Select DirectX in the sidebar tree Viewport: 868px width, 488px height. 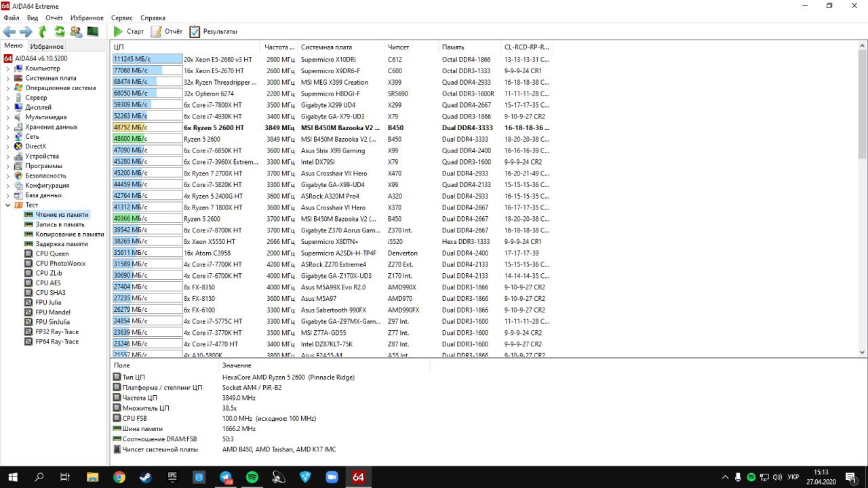[x=35, y=146]
